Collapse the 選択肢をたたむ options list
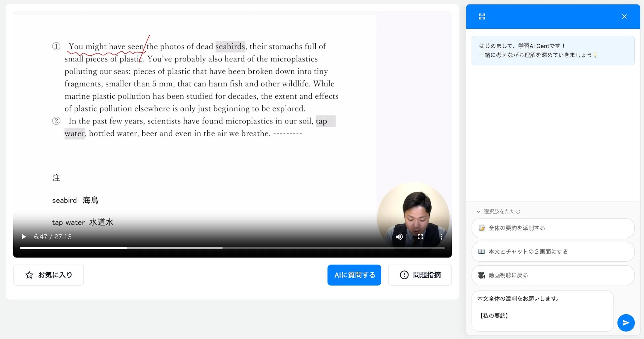The image size is (644, 339). coord(499,211)
